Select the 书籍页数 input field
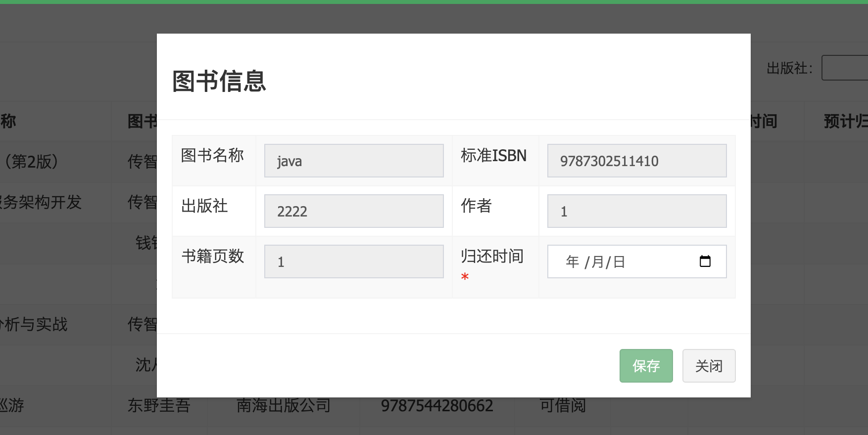Image resolution: width=868 pixels, height=435 pixels. [x=354, y=261]
